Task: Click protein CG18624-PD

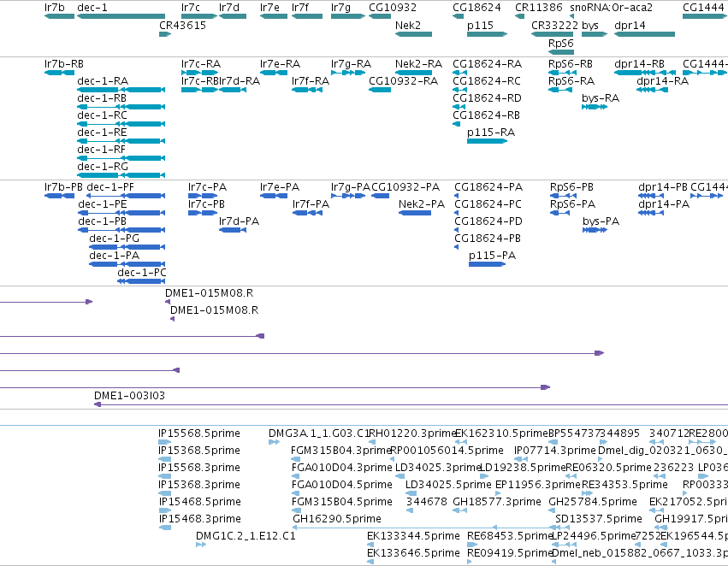Action: [457, 230]
